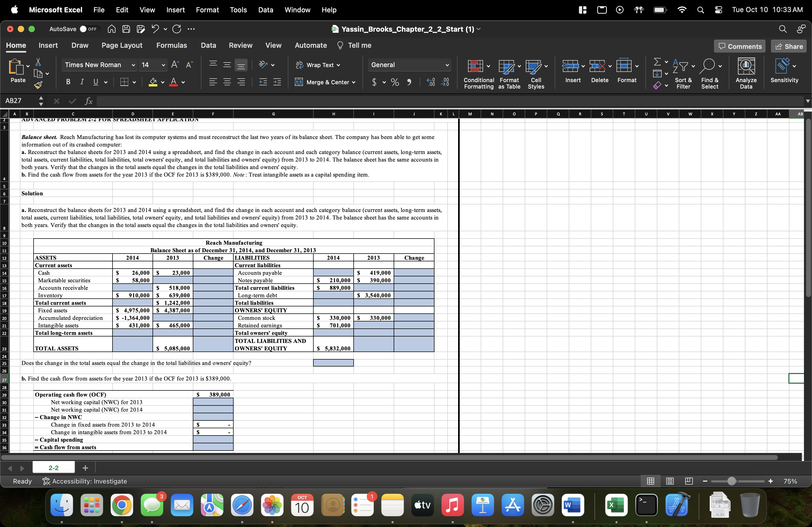Viewport: 812px width, 527px height.
Task: Toggle Italic formatting
Action: (82, 82)
